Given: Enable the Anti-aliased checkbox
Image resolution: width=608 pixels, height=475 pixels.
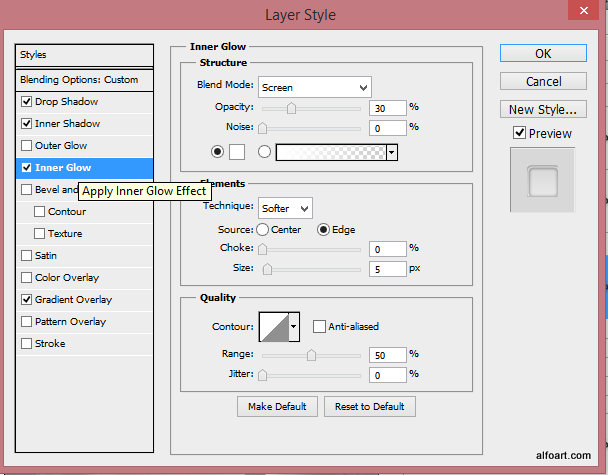Looking at the screenshot, I should point(320,326).
